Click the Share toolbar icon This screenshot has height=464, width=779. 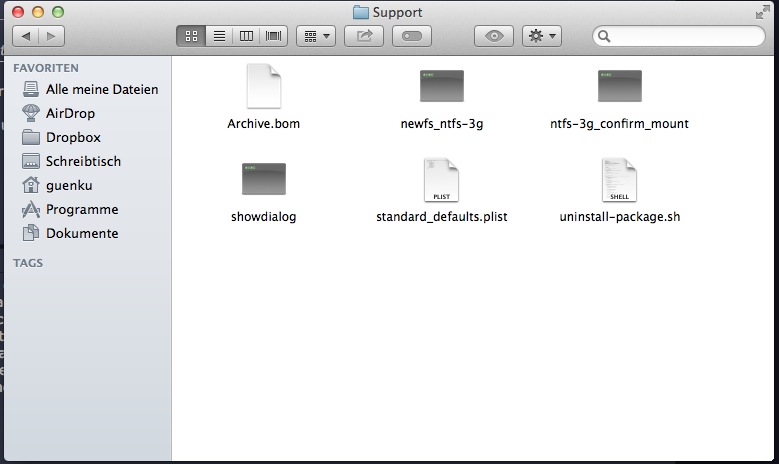[364, 36]
